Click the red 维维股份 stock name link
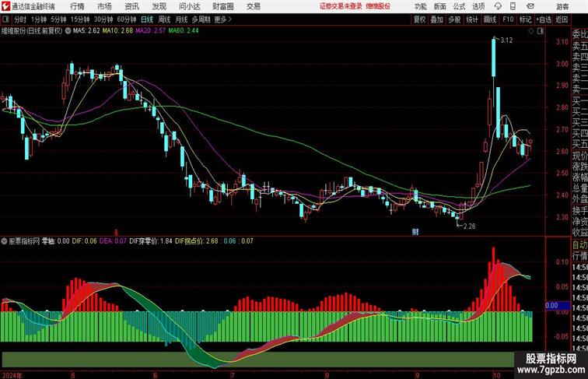This screenshot has height=379, width=588. pos(378,6)
